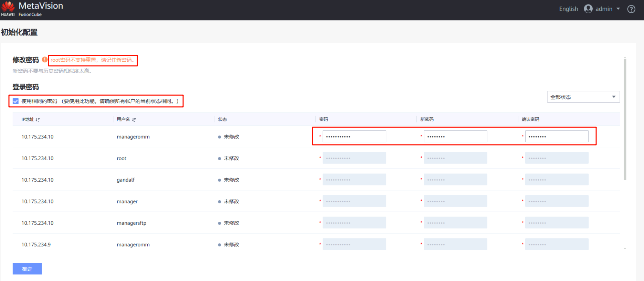Click the orange warning icon beside 修改密码
644x281 pixels.
click(44, 60)
